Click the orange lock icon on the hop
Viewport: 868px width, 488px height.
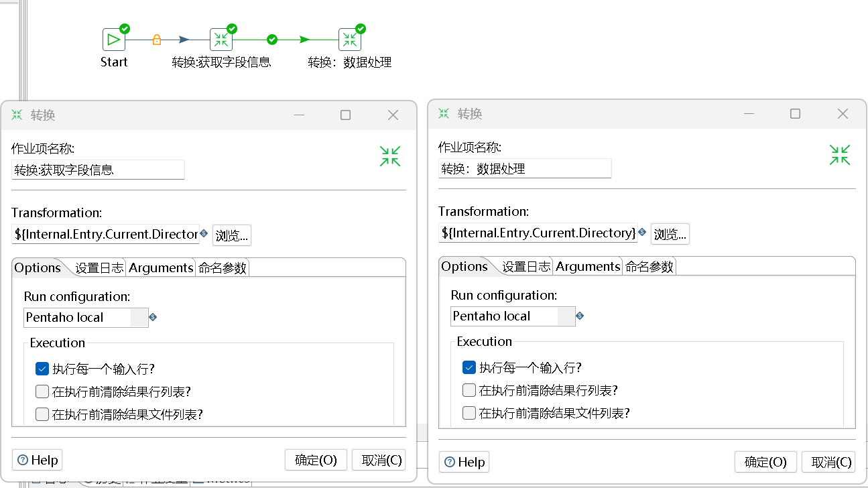click(157, 40)
